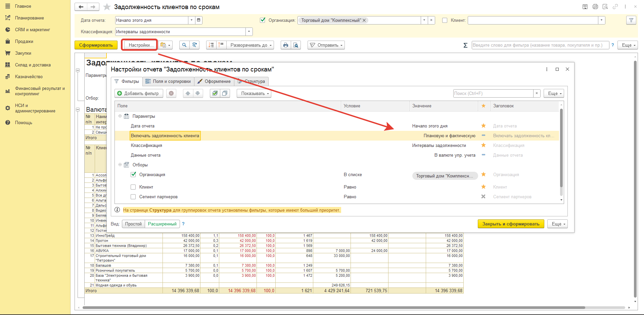Collapse the Отборы group
The image size is (644, 315).
[x=120, y=165]
